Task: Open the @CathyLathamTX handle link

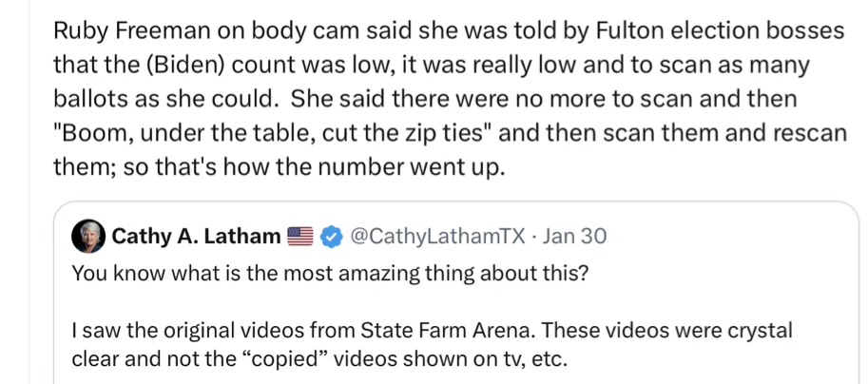Action: click(x=441, y=236)
